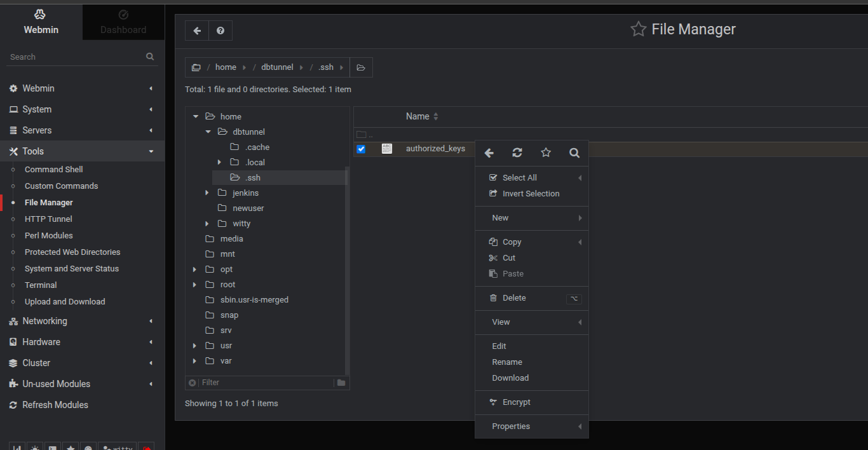Screen dimensions: 868x450
Task: Navigate back using the toolbar arrow icon
Action: 196,30
